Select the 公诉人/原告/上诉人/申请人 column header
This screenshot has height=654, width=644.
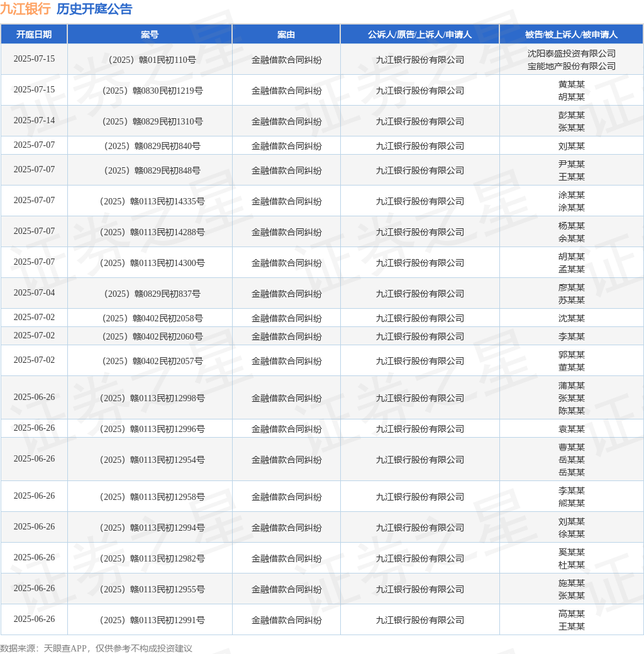tap(419, 35)
